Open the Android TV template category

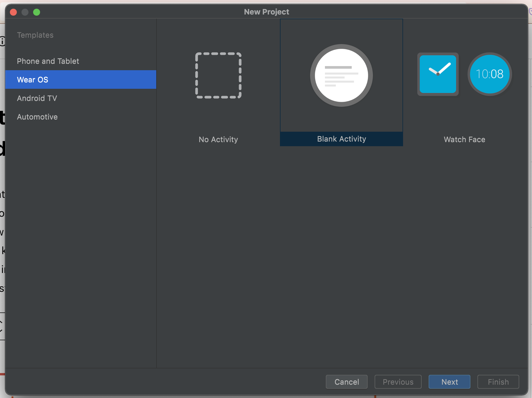point(37,98)
